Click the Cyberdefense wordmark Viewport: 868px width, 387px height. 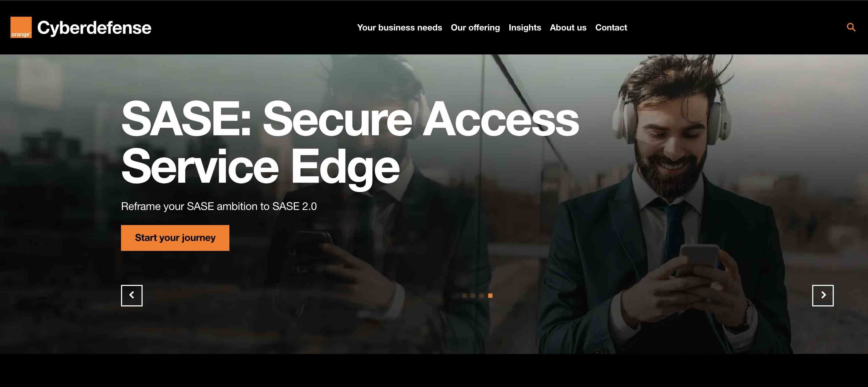[x=94, y=27]
